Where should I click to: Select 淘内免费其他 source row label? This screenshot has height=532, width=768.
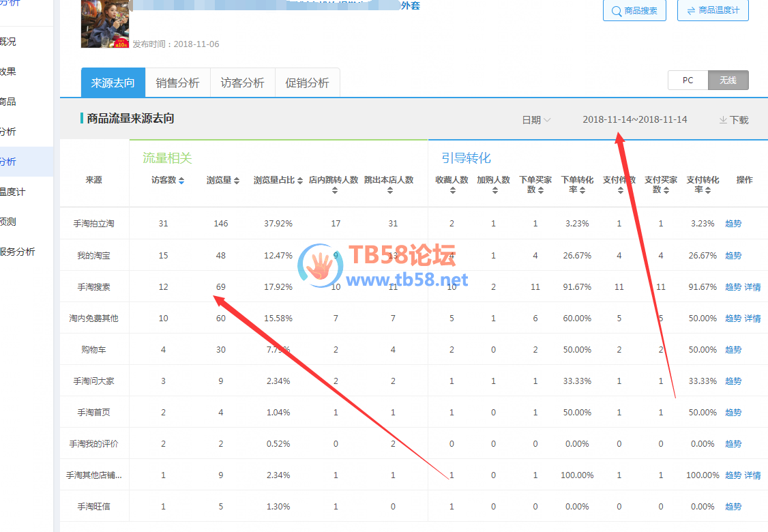tap(93, 319)
